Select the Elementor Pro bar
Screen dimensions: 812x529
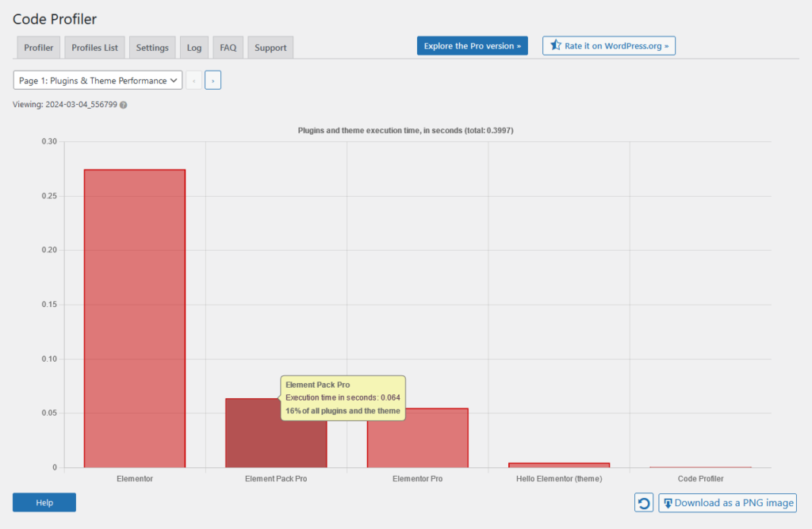tap(417, 439)
